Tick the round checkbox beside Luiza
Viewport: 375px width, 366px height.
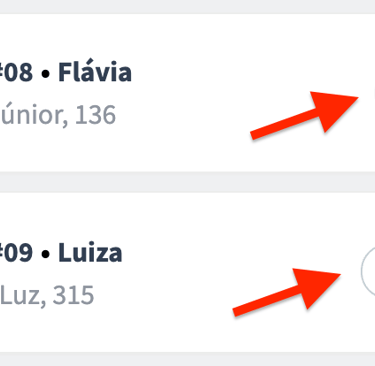tap(368, 272)
